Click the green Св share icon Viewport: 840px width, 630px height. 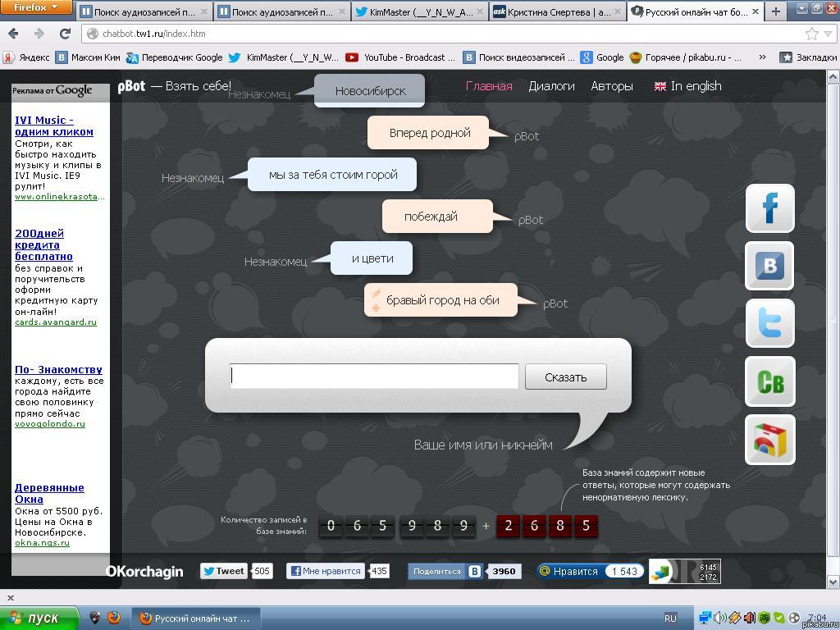[769, 381]
